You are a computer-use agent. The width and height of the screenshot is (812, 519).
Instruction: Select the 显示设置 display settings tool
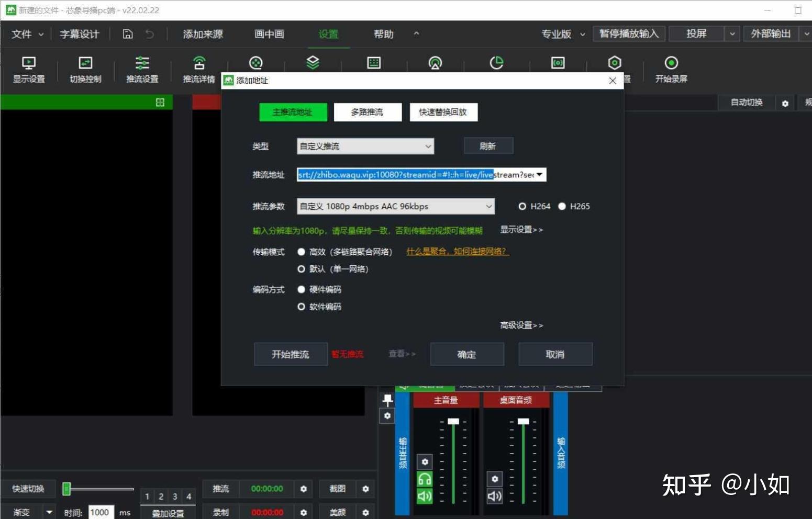pyautogui.click(x=28, y=70)
